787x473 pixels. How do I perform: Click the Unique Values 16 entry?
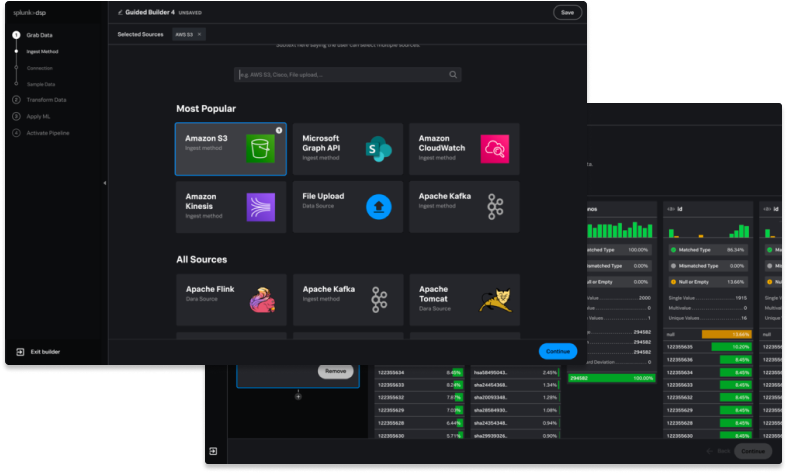pos(708,318)
